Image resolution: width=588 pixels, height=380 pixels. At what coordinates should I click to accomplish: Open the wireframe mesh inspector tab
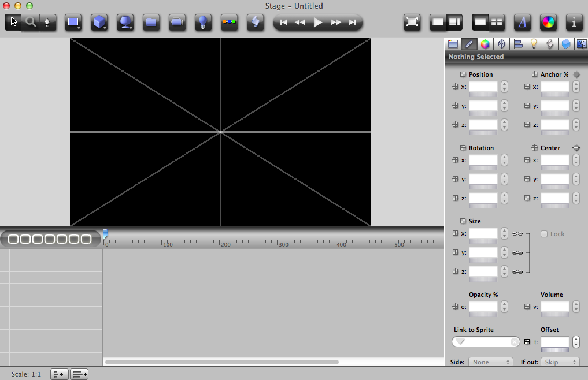[x=501, y=44]
